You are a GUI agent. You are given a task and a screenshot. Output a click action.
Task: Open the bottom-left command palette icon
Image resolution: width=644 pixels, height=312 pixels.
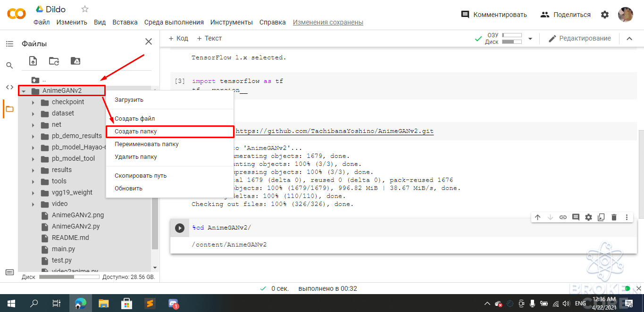point(9,272)
